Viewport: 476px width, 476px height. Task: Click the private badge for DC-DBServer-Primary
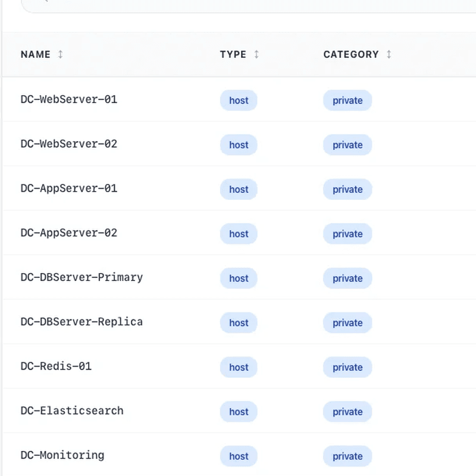click(347, 278)
